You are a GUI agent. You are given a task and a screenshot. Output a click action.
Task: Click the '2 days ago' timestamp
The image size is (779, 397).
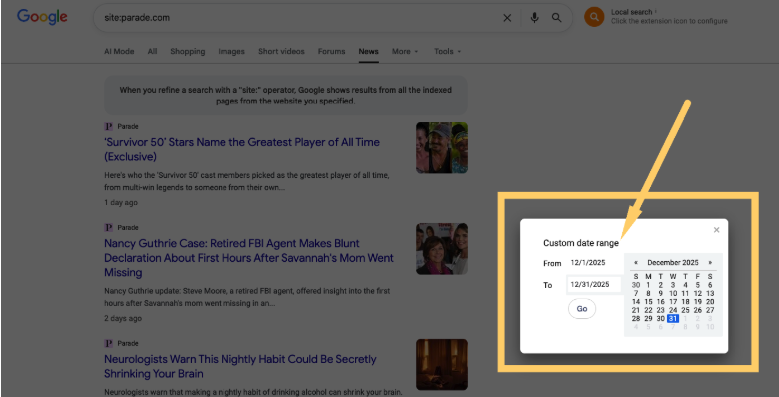click(x=123, y=318)
